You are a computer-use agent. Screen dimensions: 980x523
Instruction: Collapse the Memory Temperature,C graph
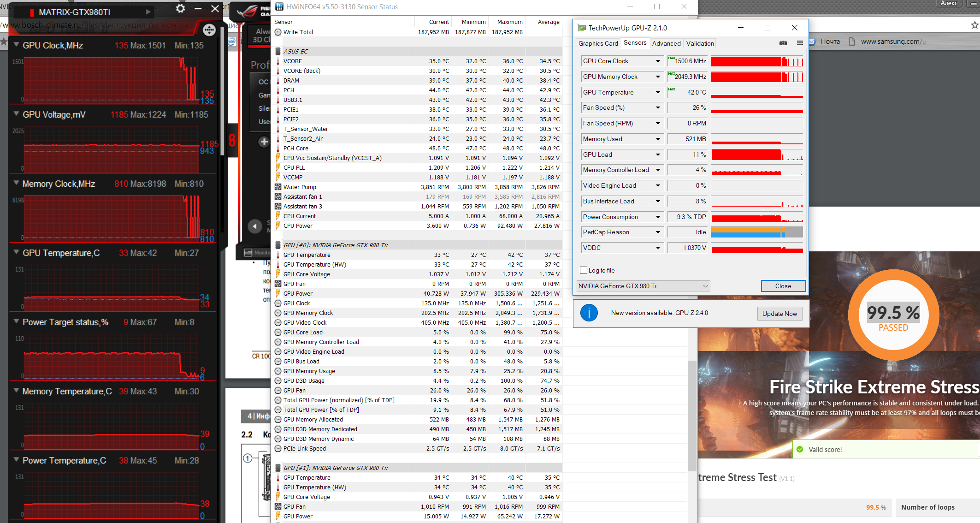click(17, 391)
